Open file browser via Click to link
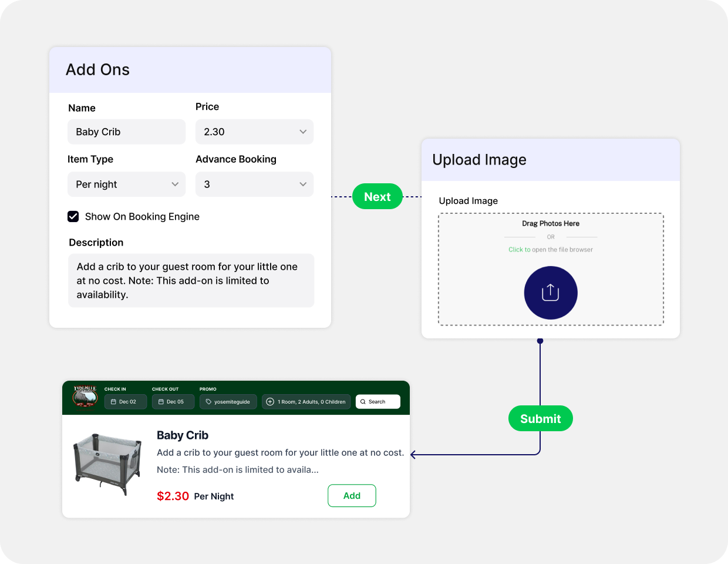The width and height of the screenshot is (728, 564). tap(519, 250)
